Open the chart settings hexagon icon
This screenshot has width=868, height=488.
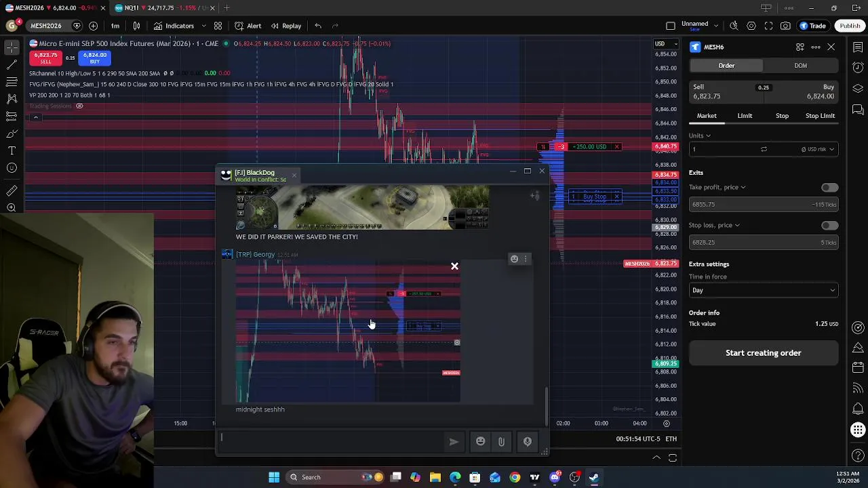[751, 26]
